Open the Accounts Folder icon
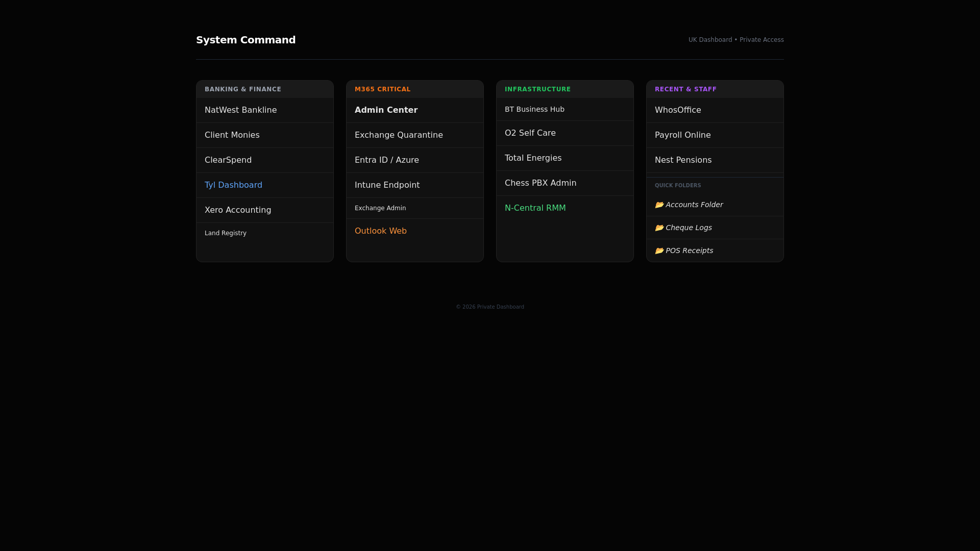The width and height of the screenshot is (980, 551). click(x=659, y=205)
